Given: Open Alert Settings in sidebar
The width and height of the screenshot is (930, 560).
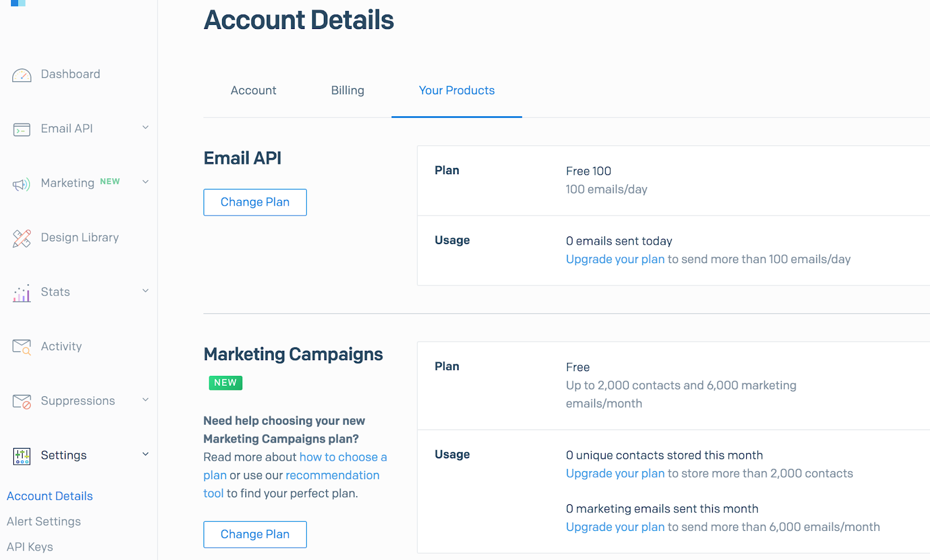Looking at the screenshot, I should (x=44, y=522).
